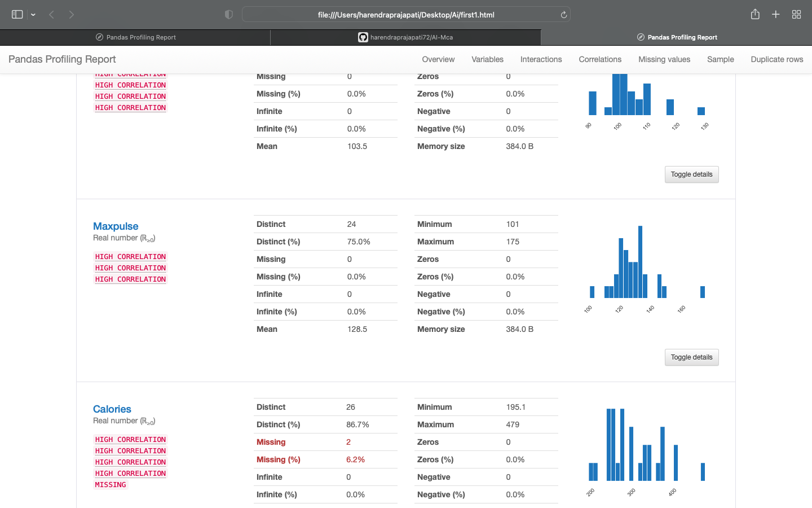812x508 pixels.
Task: Click the Calories variable name link
Action: click(112, 409)
